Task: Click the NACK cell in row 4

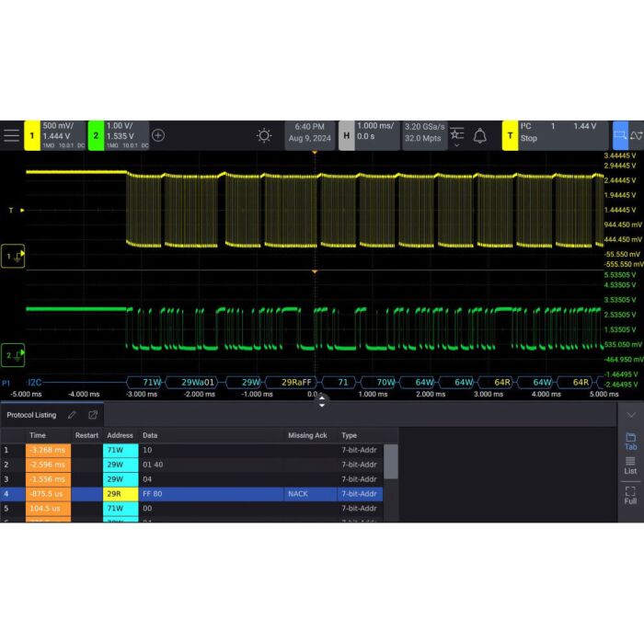Action: [310, 494]
